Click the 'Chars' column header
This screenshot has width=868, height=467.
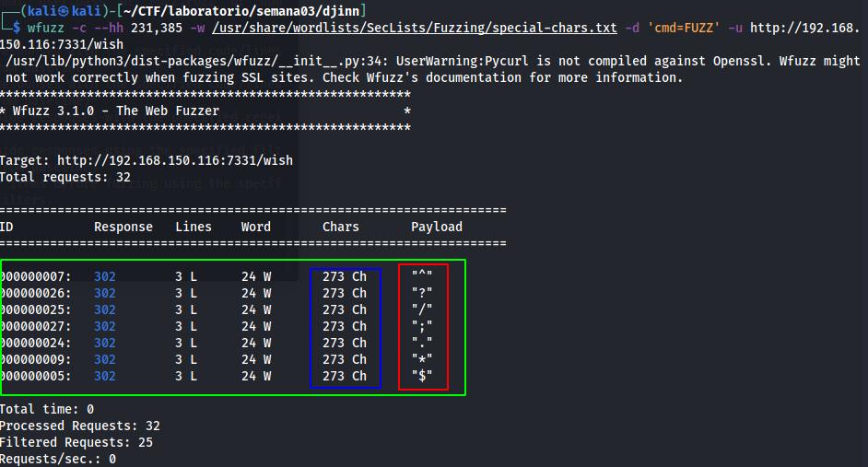pos(341,227)
